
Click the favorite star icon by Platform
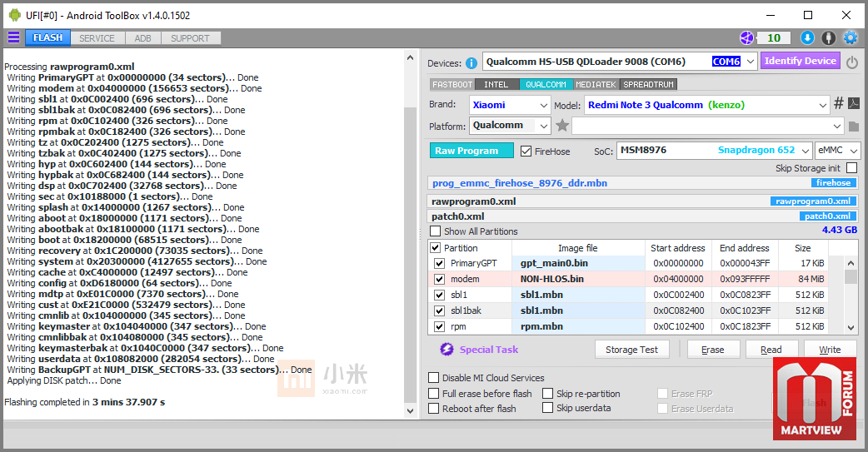[x=562, y=126]
